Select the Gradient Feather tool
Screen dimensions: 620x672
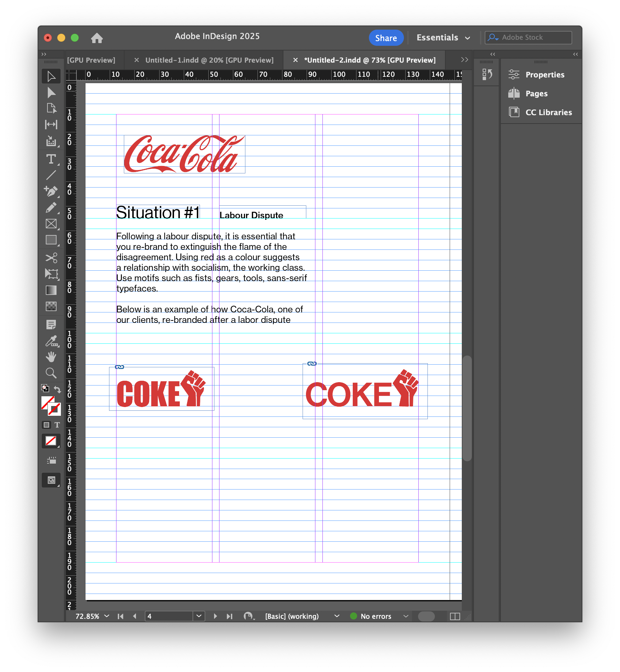tap(51, 306)
